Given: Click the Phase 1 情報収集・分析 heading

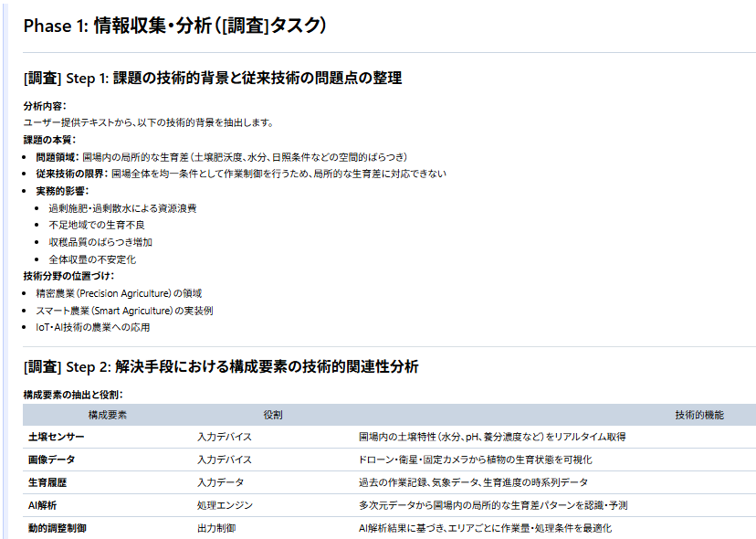Looking at the screenshot, I should click(174, 26).
